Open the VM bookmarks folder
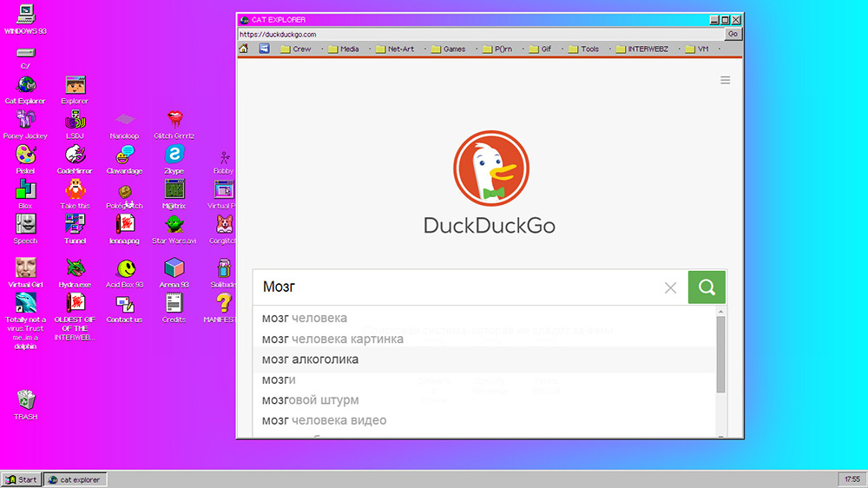 697,49
